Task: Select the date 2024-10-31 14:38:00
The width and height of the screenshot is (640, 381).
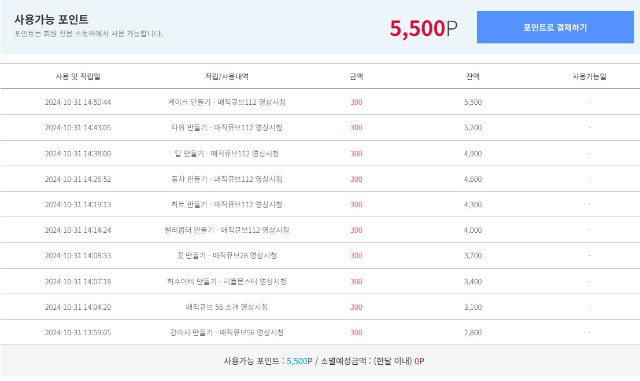Action: click(78, 154)
